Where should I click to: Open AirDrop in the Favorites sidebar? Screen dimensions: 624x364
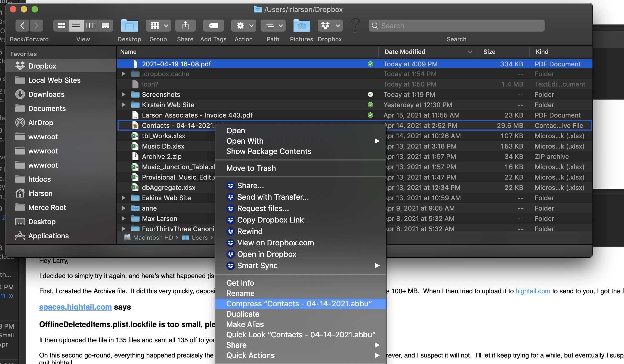click(61, 123)
